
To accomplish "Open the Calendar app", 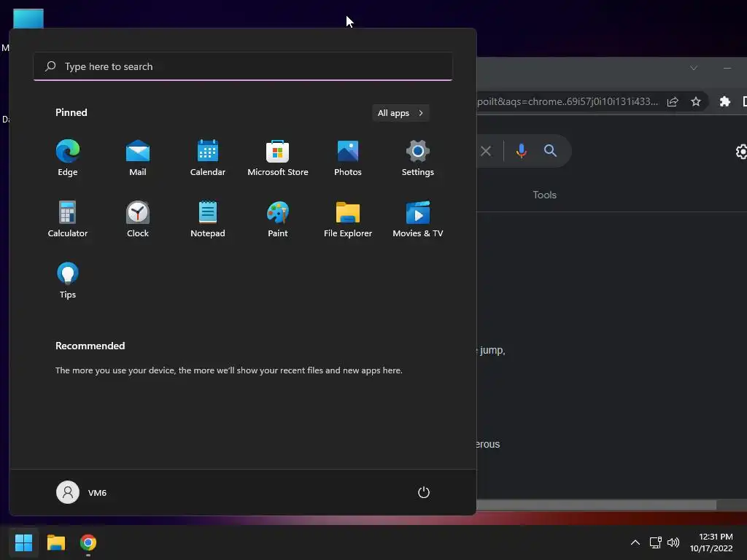I will click(x=208, y=157).
